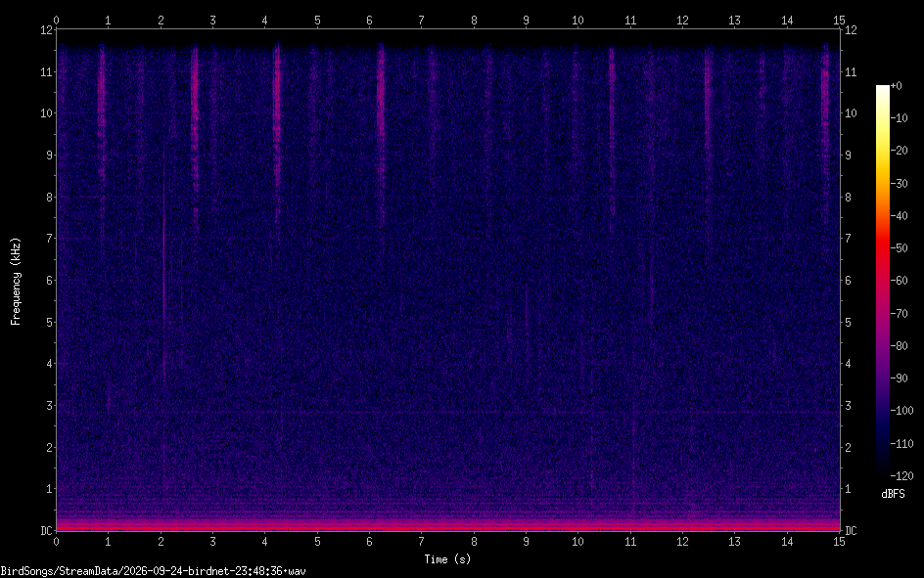
Task: Click the +0 white end of the color bar
Action: pos(883,89)
